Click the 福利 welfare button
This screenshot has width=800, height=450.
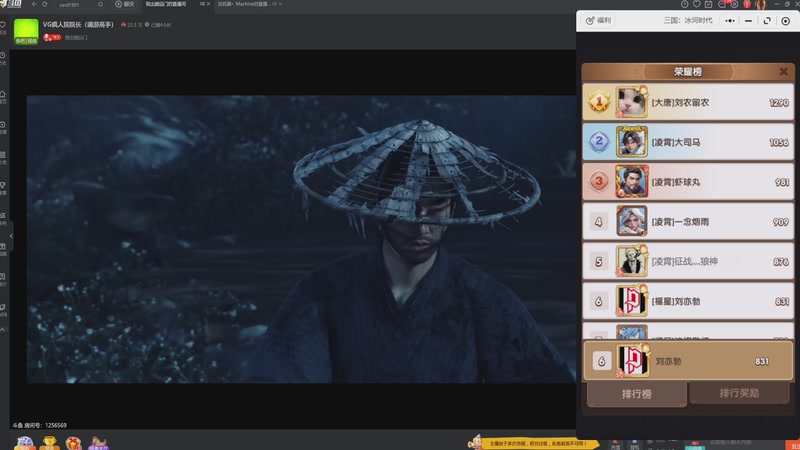(x=598, y=20)
